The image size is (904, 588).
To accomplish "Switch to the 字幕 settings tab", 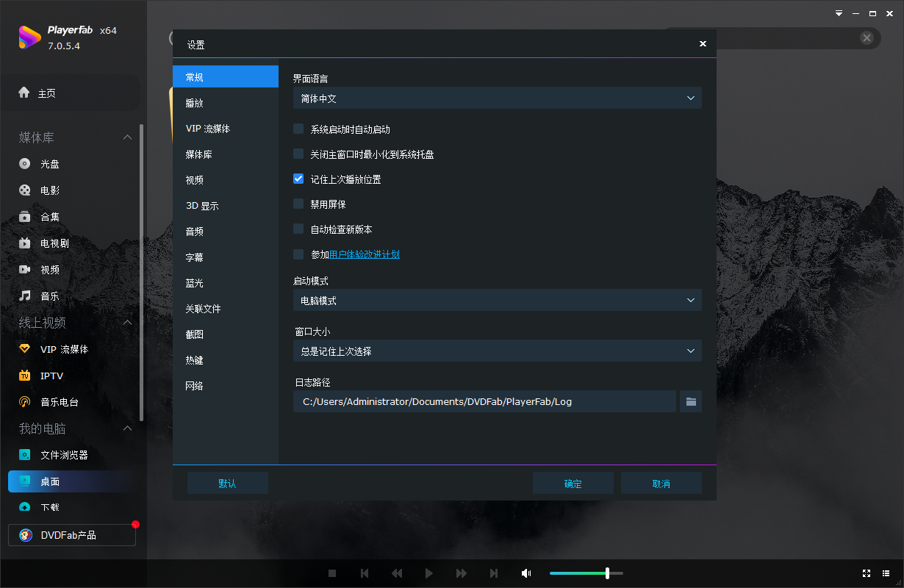I will click(x=194, y=257).
